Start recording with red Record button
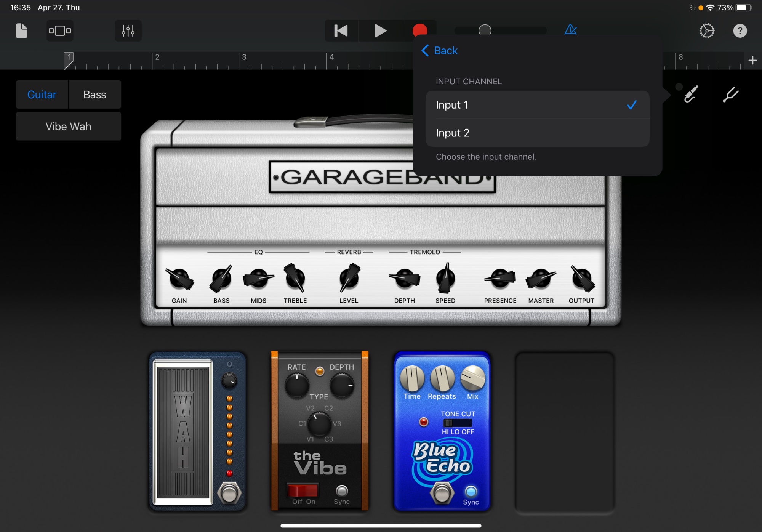This screenshot has height=532, width=762. [420, 30]
